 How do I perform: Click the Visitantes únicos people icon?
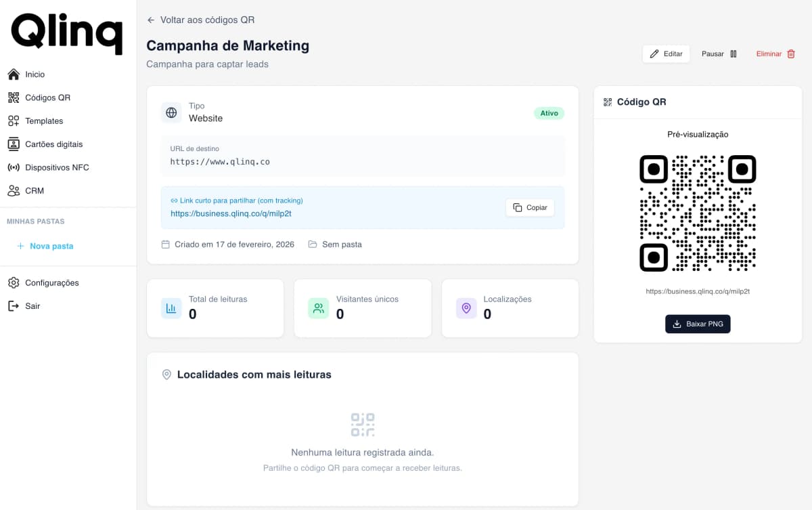point(318,308)
